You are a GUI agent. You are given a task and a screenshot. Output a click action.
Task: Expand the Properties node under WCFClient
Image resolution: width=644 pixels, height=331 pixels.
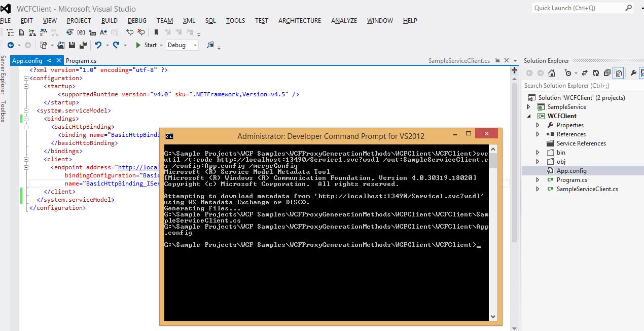538,125
